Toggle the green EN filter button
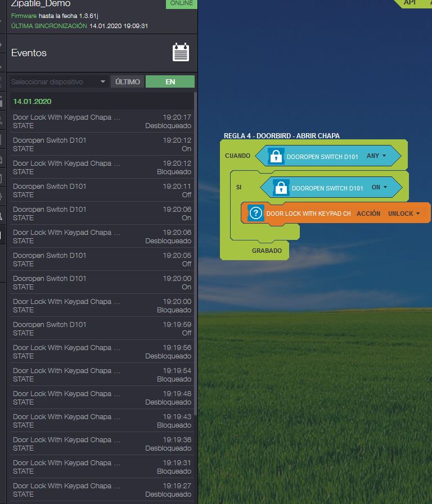 170,81
